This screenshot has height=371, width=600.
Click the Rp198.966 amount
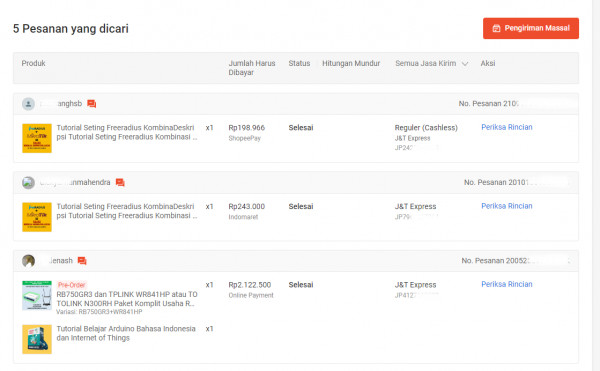246,128
